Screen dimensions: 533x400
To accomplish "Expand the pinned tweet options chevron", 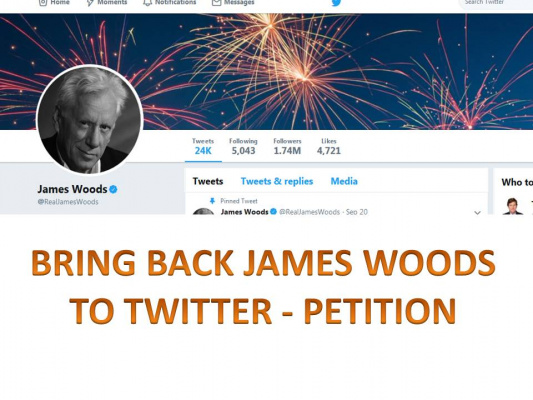I will (x=477, y=213).
